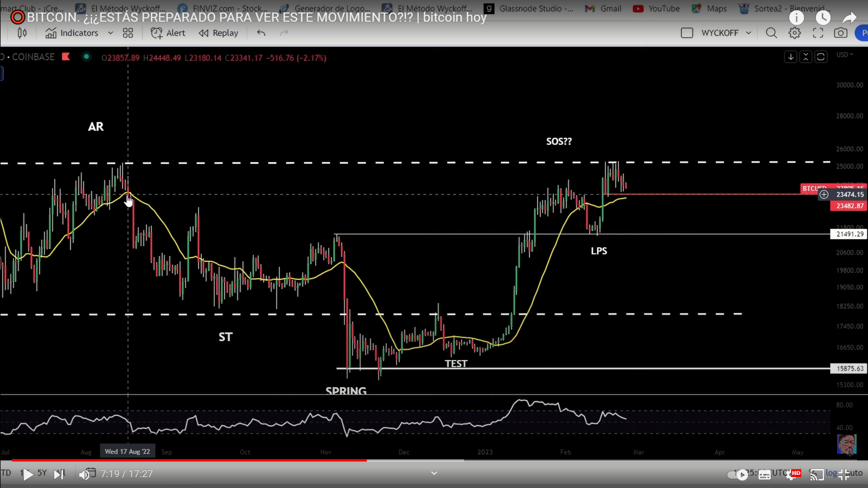The image size is (868, 488).
Task: Toggle the autoplay switch
Action: tap(738, 474)
